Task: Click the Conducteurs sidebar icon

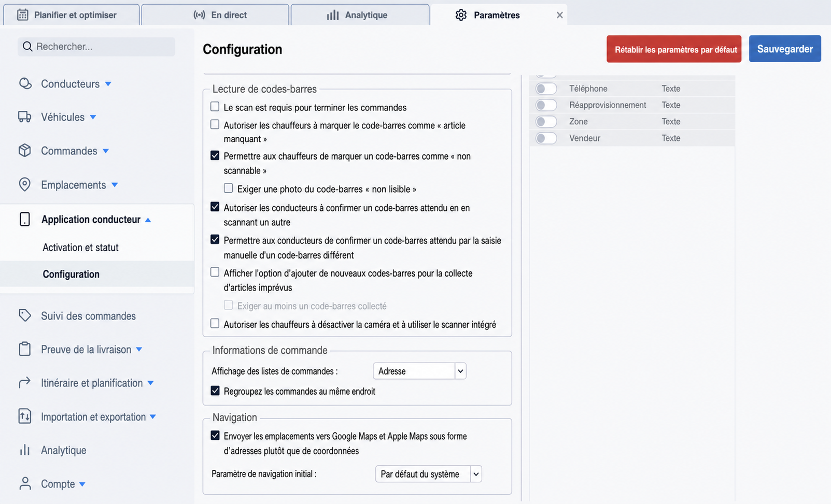Action: tap(25, 83)
